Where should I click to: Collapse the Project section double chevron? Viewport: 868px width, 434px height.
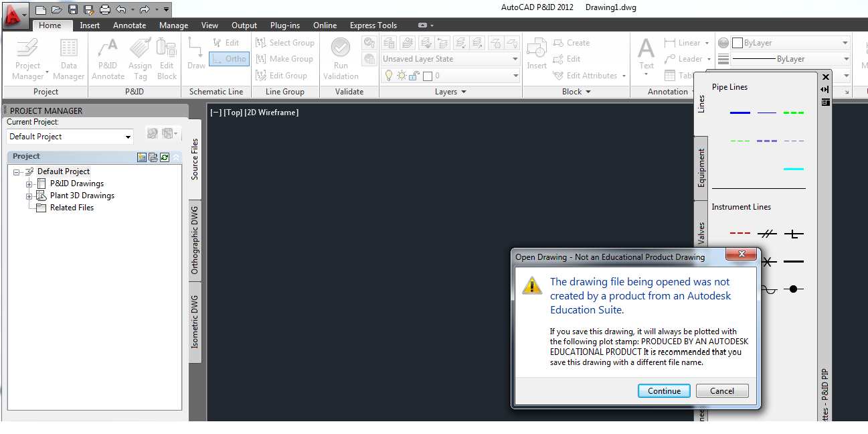click(x=176, y=157)
